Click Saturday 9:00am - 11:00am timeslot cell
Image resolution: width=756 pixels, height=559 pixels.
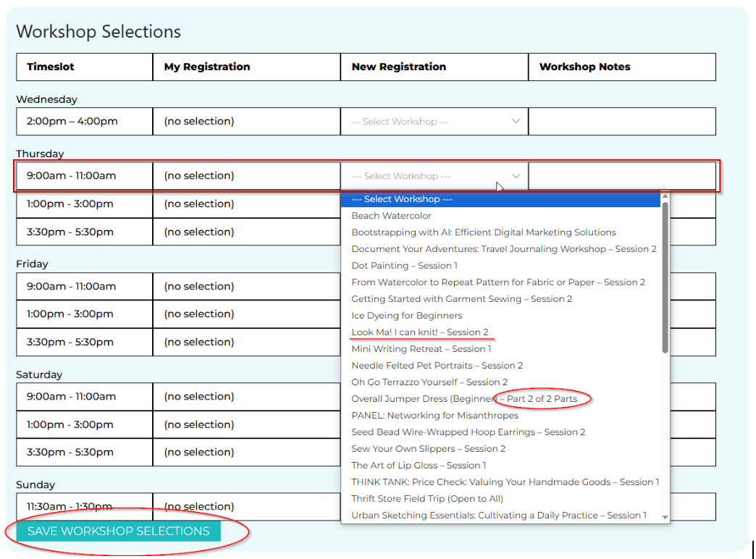pos(85,397)
